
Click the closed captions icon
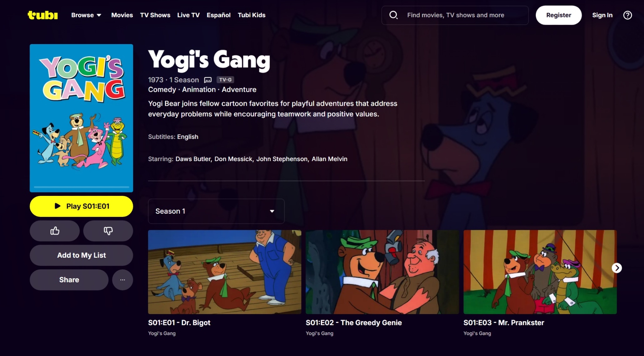tap(208, 80)
